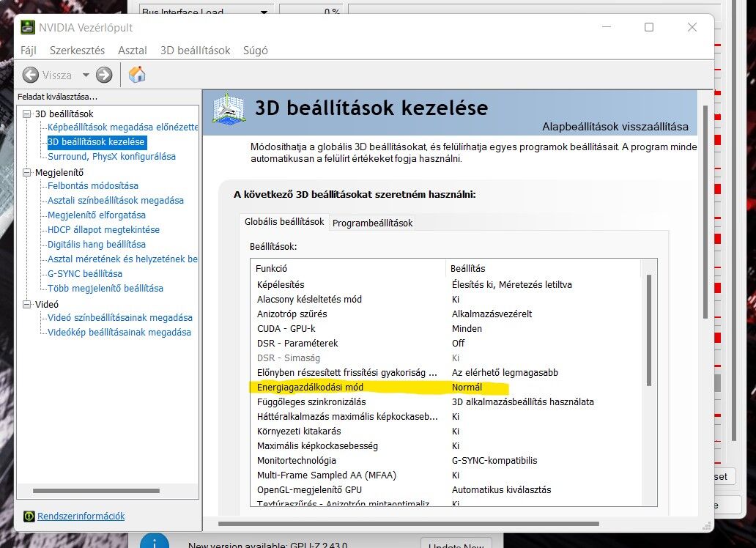
Task: Click the main panel horizontal scrollbar
Action: click(x=408, y=524)
